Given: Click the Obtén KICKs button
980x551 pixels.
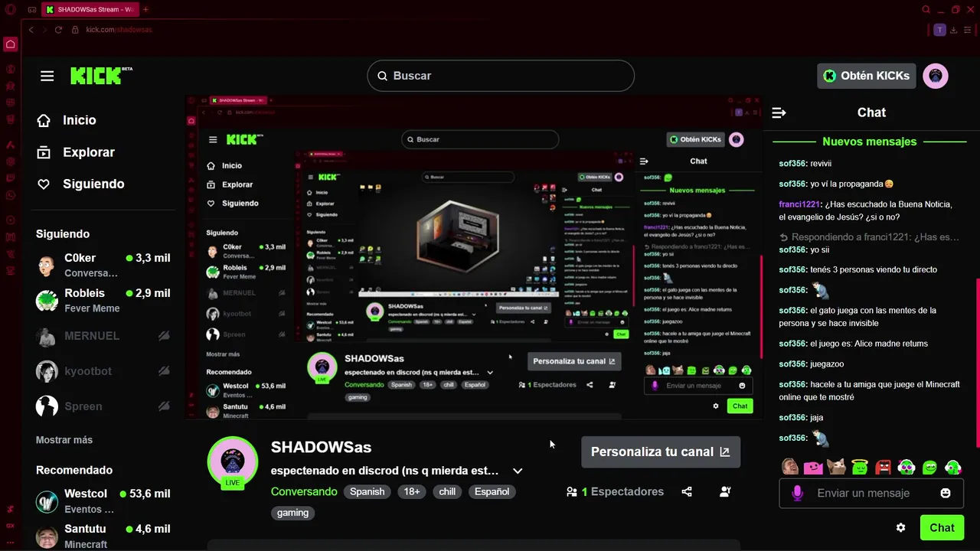Looking at the screenshot, I should pyautogui.click(x=867, y=76).
